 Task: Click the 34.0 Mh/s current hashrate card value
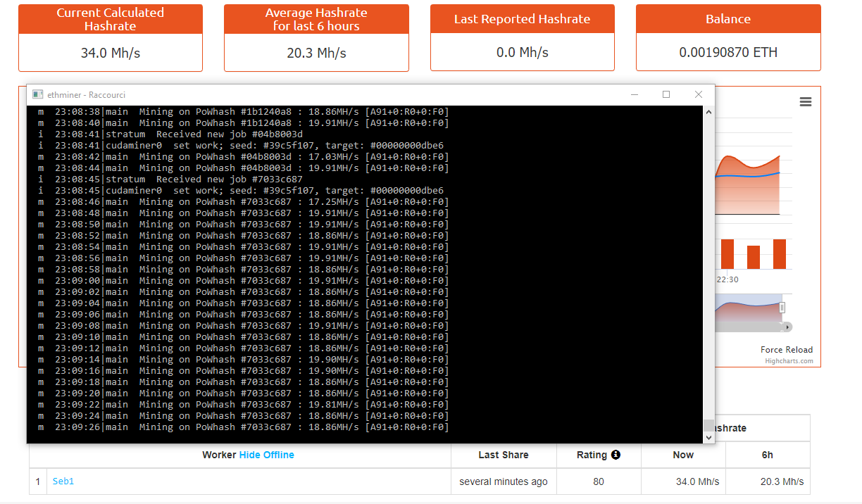[111, 53]
